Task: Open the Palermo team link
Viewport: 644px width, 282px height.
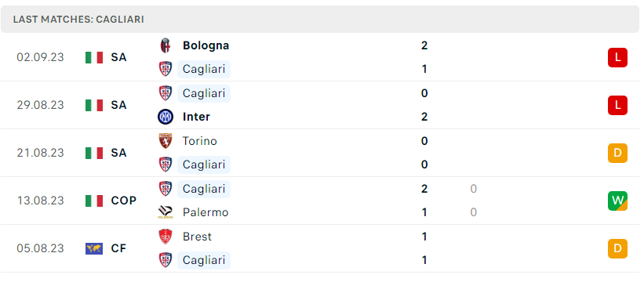Action: coord(206,212)
